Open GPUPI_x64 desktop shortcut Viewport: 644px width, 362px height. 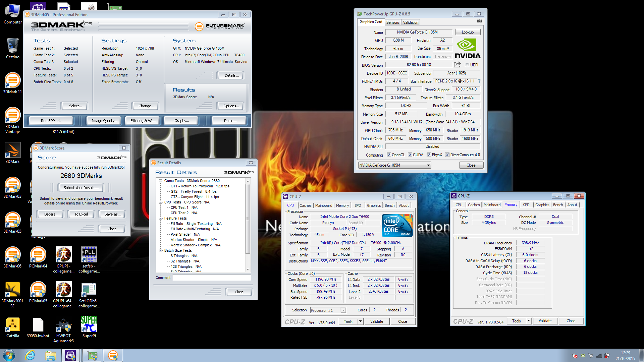[63, 295]
